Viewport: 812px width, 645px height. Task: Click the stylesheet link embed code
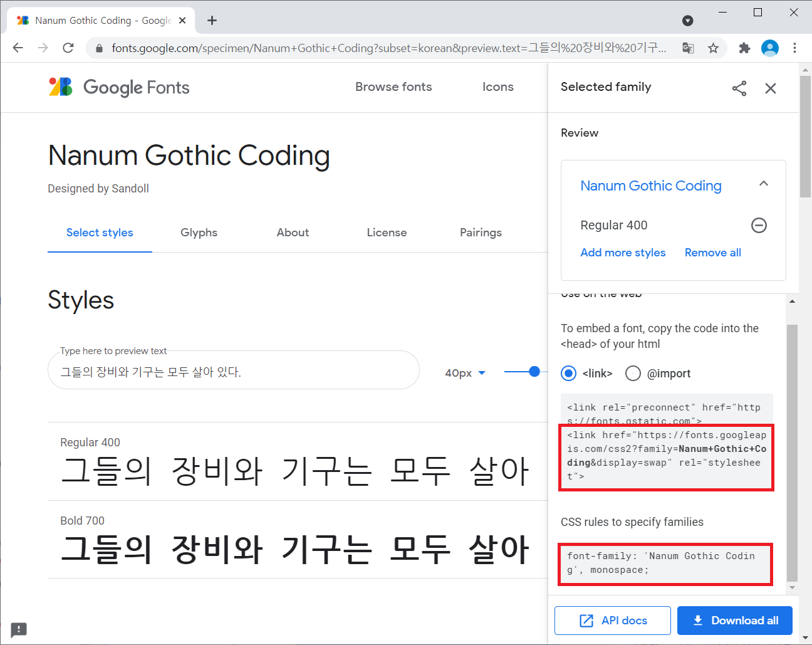[667, 457]
